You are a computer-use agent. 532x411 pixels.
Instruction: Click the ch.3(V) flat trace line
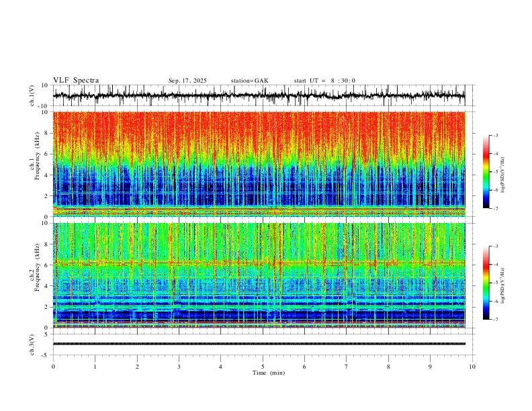coord(259,344)
